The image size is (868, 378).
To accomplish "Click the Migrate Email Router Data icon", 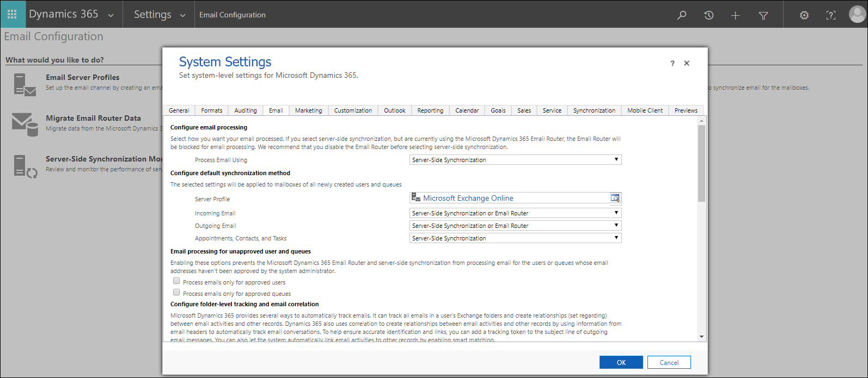I will pyautogui.click(x=25, y=125).
